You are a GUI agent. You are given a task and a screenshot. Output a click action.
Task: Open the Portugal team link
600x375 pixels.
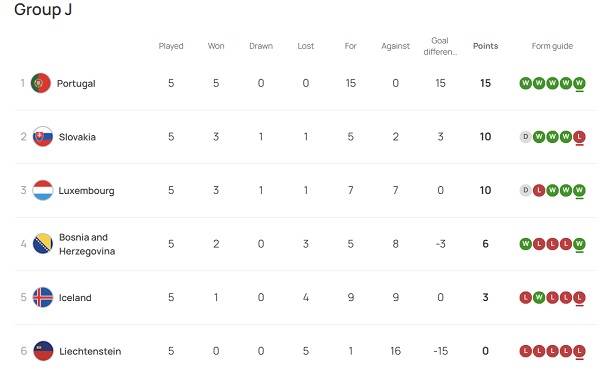tap(76, 83)
